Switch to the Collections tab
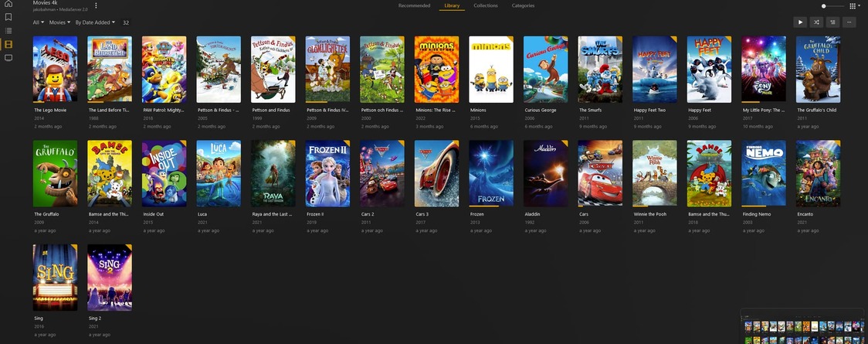 pos(486,5)
